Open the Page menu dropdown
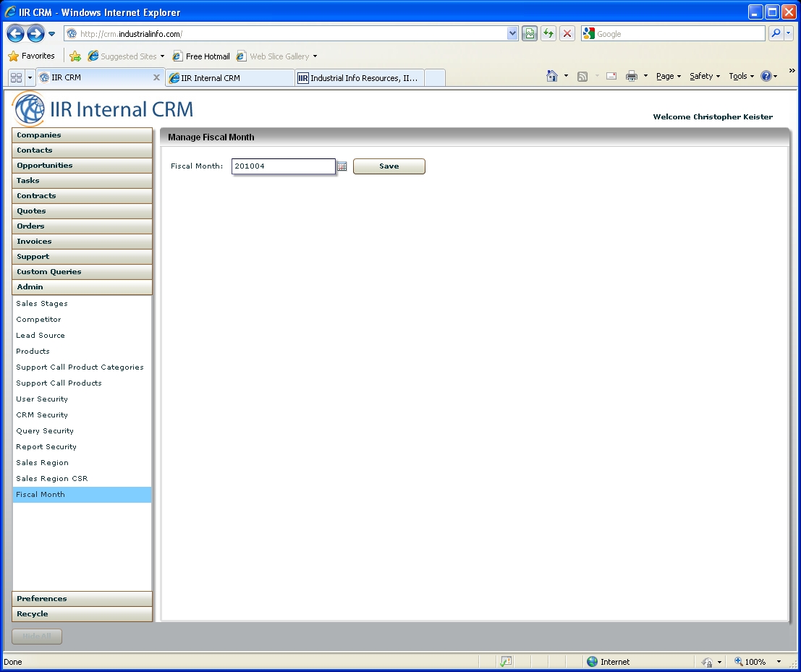The width and height of the screenshot is (801, 672). [x=669, y=76]
